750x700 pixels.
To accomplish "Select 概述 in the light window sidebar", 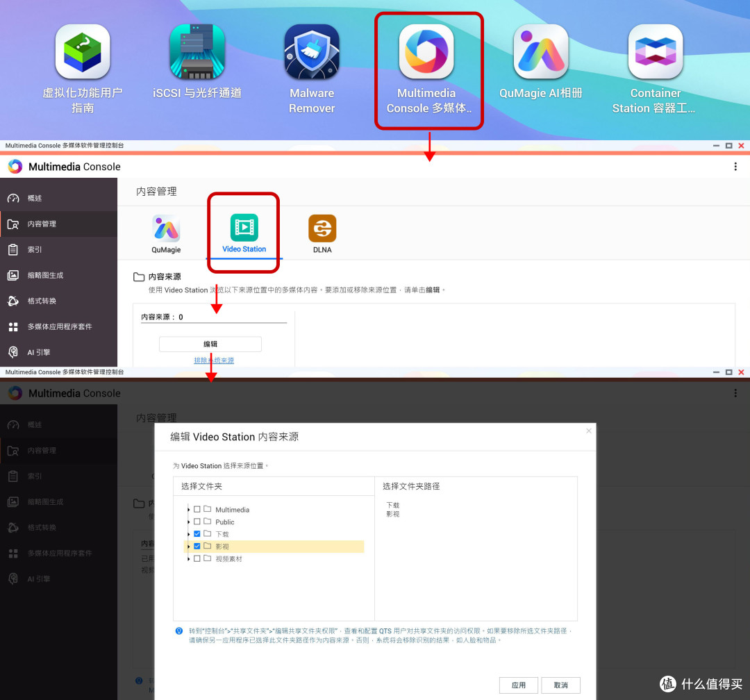I will 58,198.
